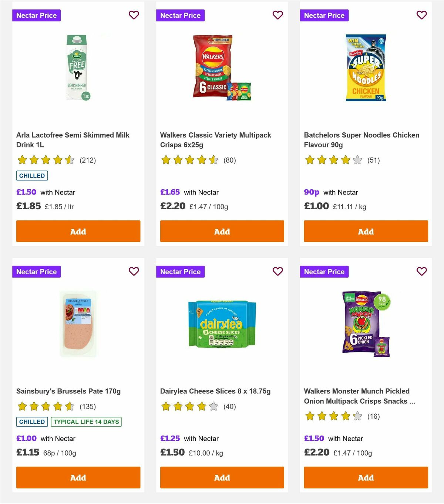Add Walkers Classic Variety Multipack Crisps to basket
Viewport: 444px width, 504px height.
pyautogui.click(x=222, y=231)
